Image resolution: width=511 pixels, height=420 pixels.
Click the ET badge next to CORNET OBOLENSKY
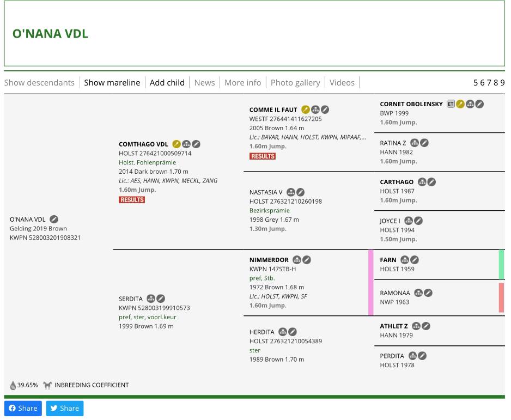point(451,104)
